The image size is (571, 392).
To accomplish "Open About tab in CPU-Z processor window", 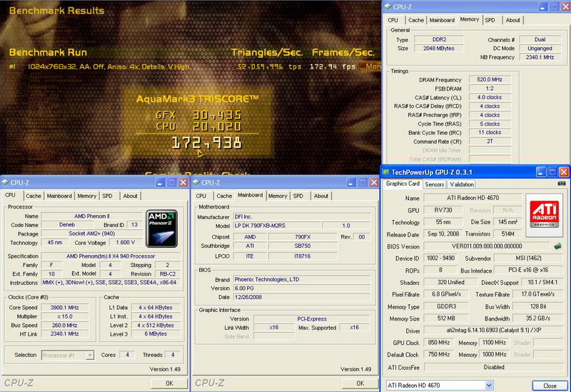I will tap(130, 196).
